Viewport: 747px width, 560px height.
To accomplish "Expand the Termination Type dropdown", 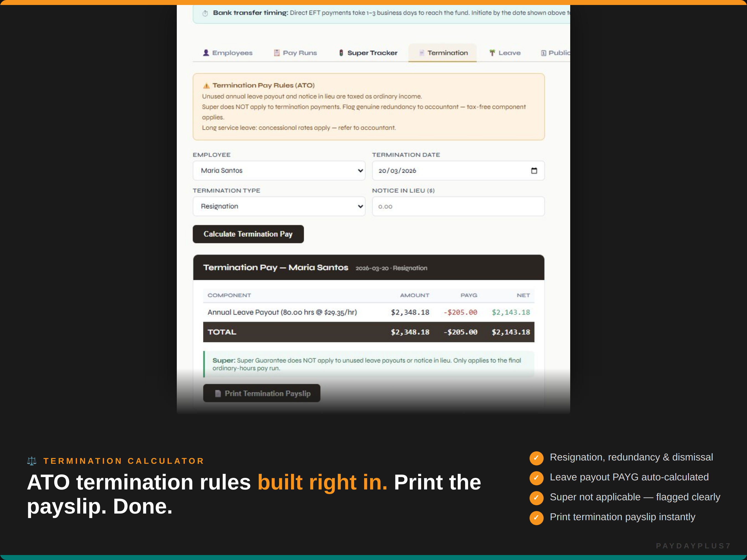I will point(279,206).
